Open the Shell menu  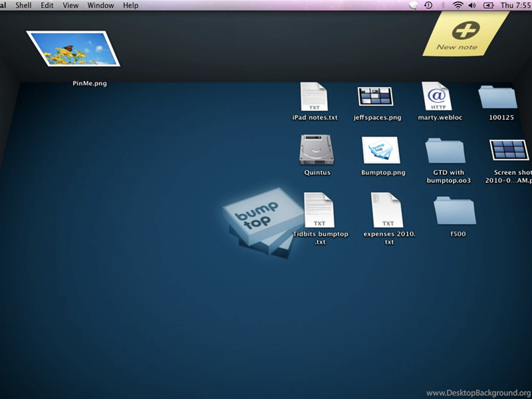23,5
